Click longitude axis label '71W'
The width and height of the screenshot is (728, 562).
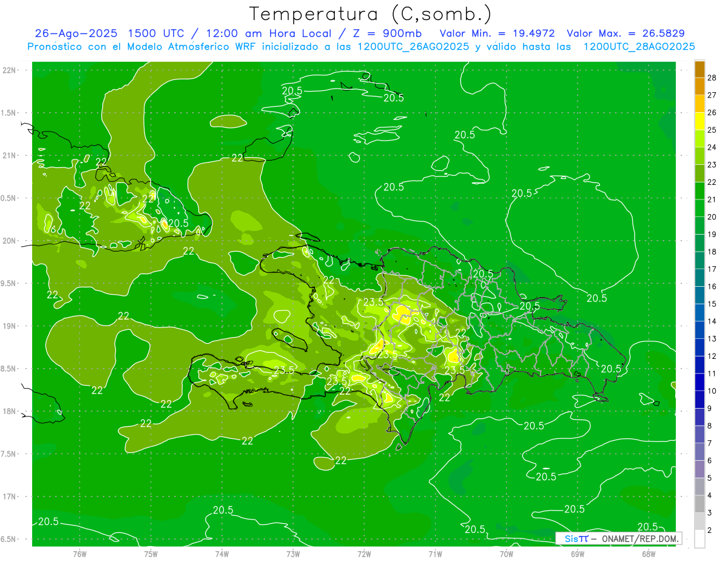coord(435,554)
